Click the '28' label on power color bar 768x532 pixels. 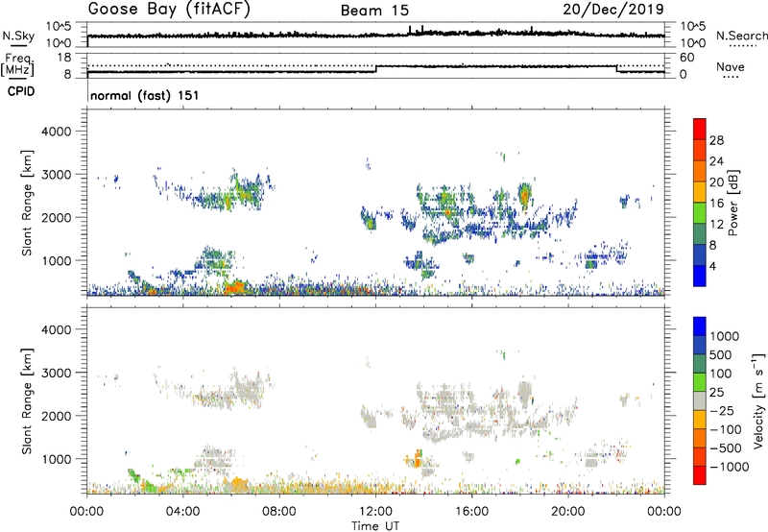(x=716, y=140)
